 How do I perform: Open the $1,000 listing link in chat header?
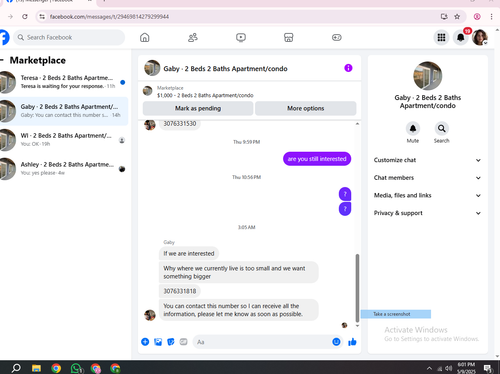tap(205, 95)
